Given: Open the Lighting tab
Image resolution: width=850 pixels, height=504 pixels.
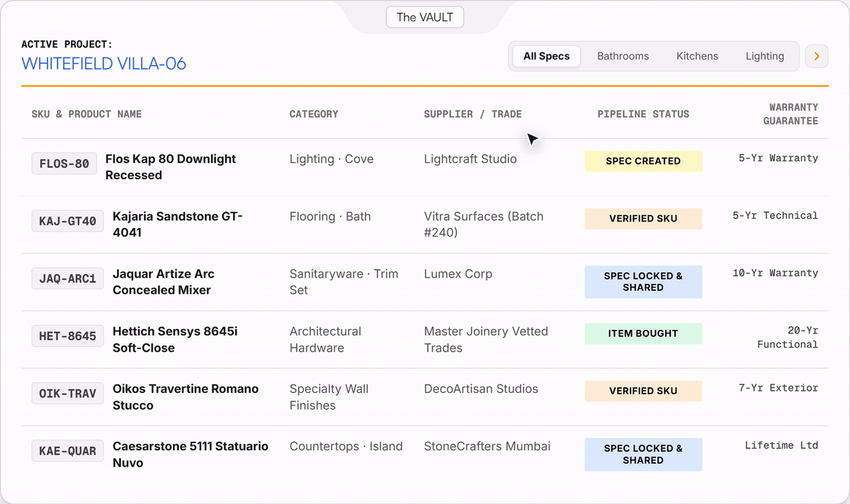Looking at the screenshot, I should [x=765, y=56].
